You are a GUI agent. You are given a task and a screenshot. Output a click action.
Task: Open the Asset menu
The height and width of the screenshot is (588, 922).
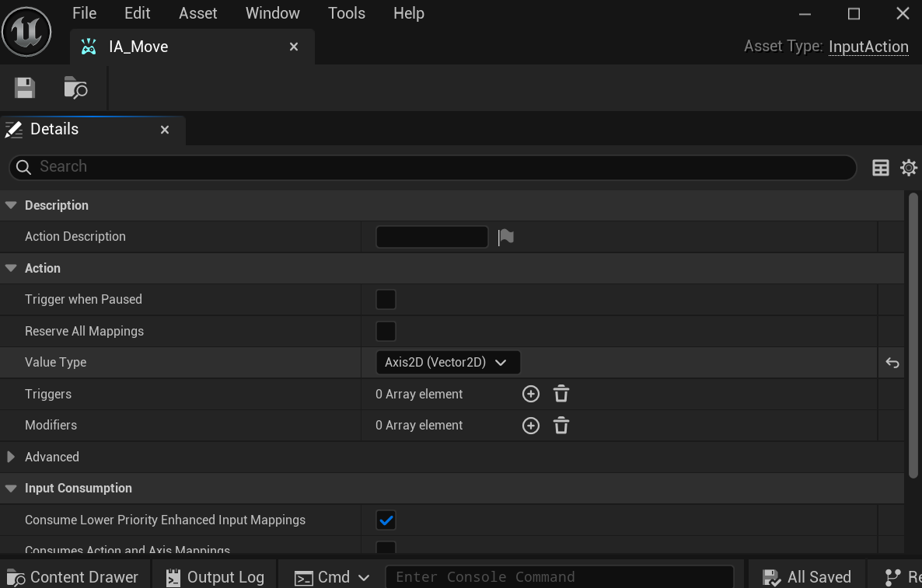[197, 13]
